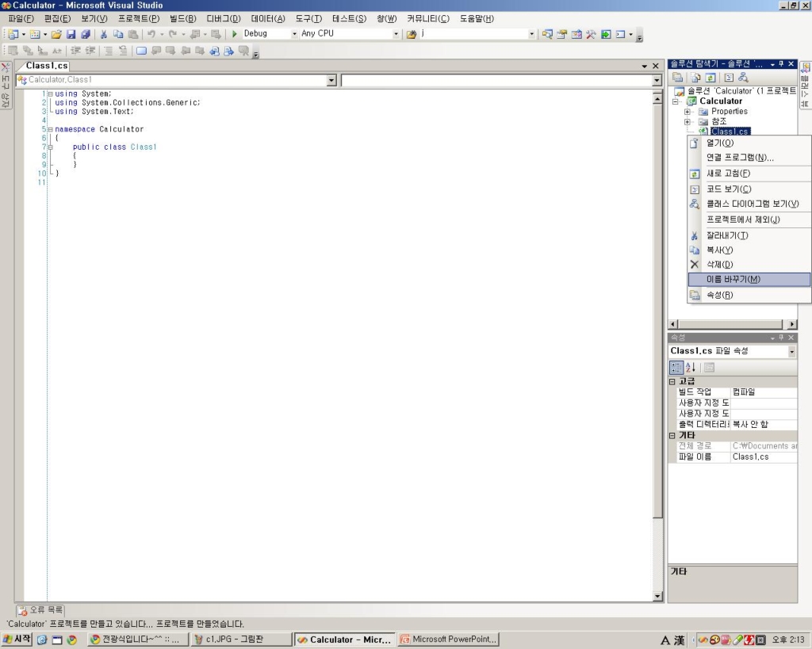
Task: Select the Calculator project node in the tree
Action: click(x=720, y=101)
